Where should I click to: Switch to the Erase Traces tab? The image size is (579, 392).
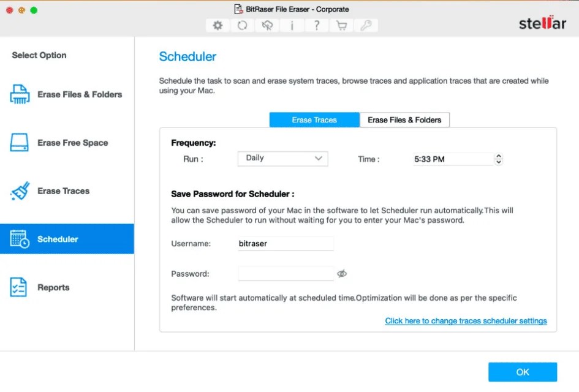(x=314, y=119)
